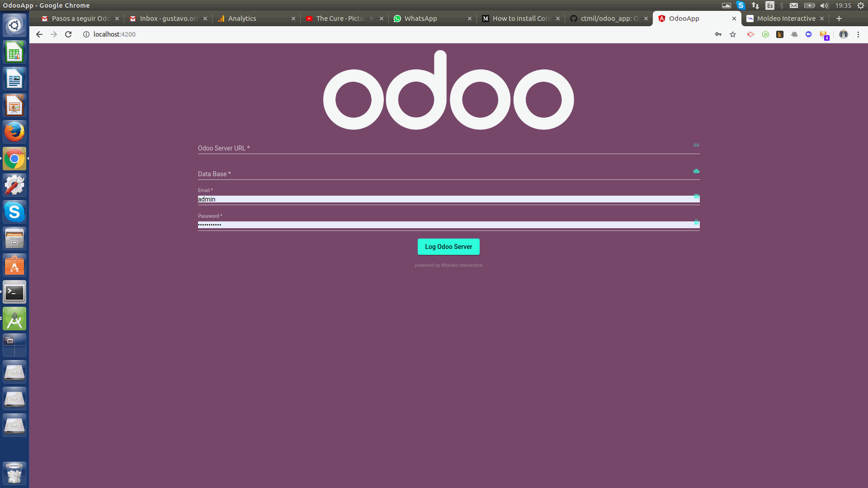
Task: Click the Data Base input field
Action: tap(448, 174)
